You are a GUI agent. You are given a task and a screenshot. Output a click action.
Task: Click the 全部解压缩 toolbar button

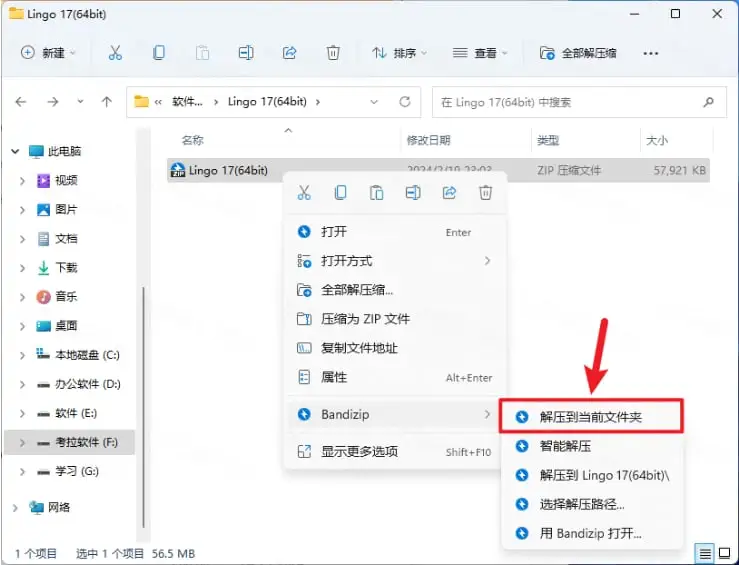(578, 53)
